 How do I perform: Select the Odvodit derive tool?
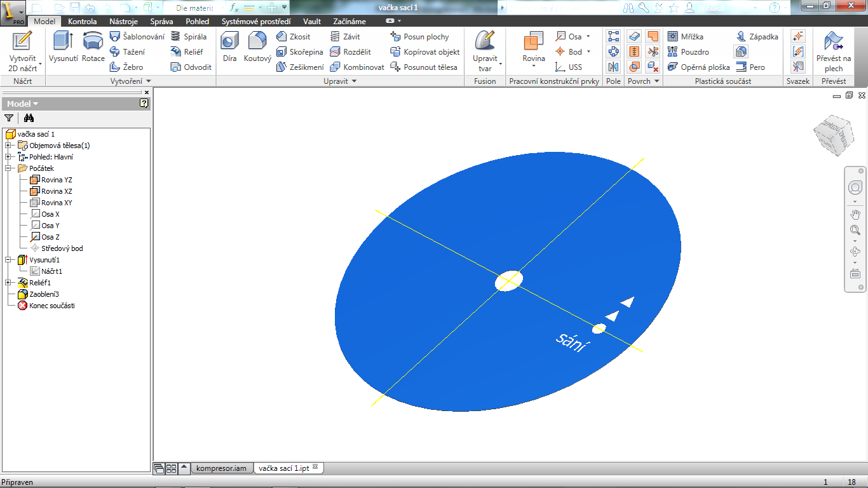191,67
